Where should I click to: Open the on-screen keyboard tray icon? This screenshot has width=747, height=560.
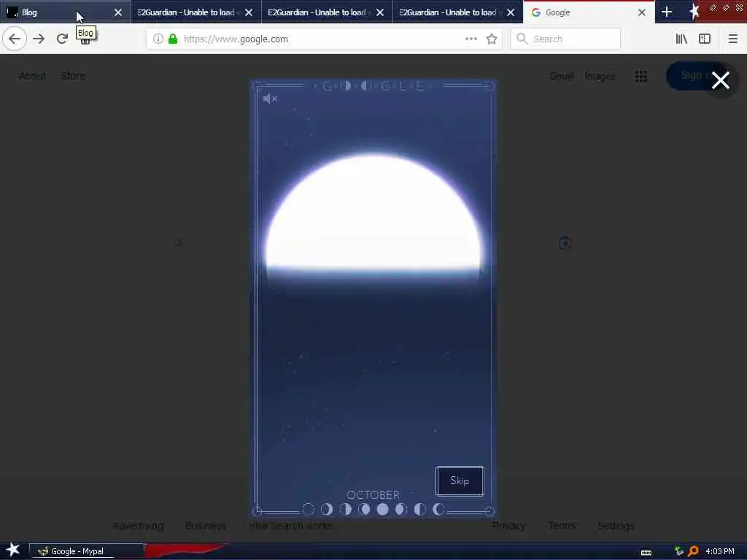pyautogui.click(x=646, y=552)
